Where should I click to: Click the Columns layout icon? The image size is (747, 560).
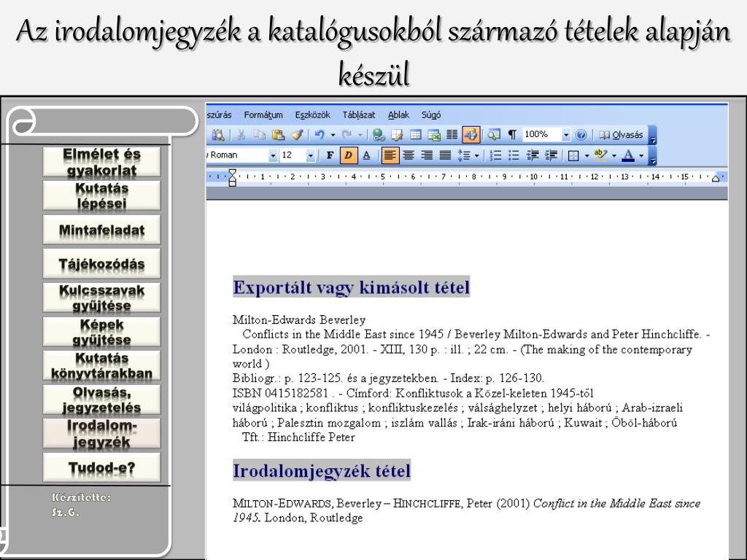[452, 135]
